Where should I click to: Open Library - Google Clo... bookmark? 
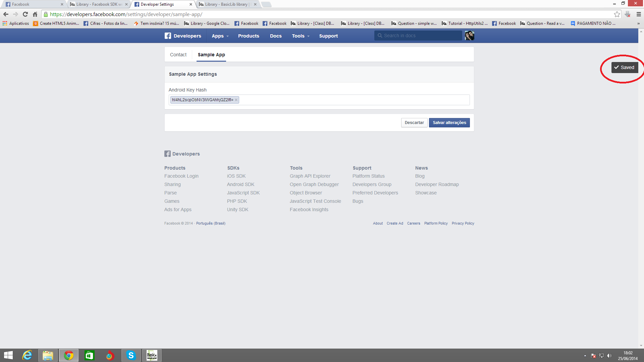(207, 23)
